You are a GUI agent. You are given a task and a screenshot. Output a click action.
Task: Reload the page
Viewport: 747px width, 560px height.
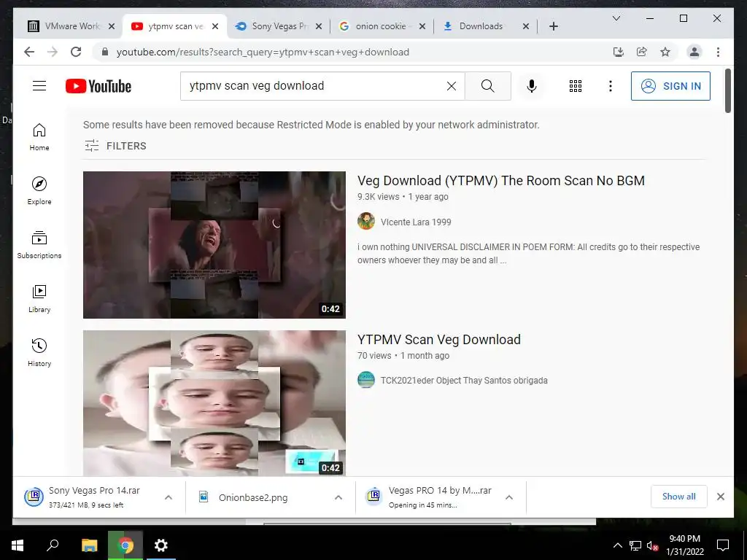click(76, 52)
